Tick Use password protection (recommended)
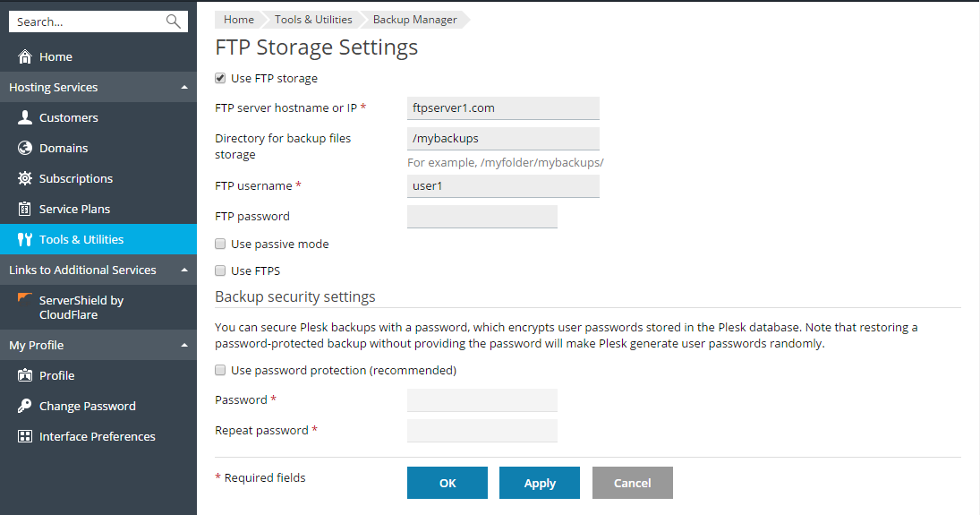The image size is (980, 515). pos(220,370)
